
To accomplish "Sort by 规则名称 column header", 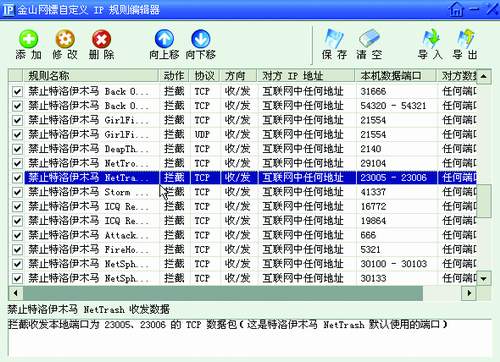I will point(90,76).
